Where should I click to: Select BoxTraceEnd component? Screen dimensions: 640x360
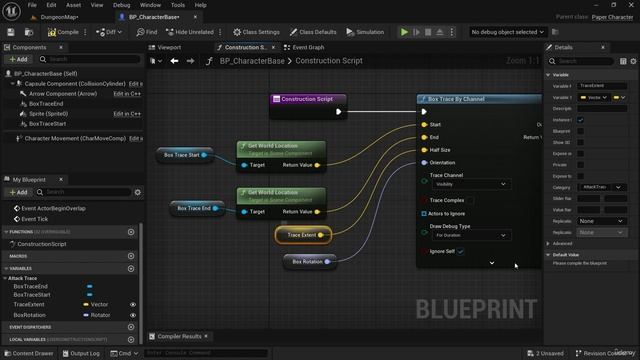click(46, 104)
